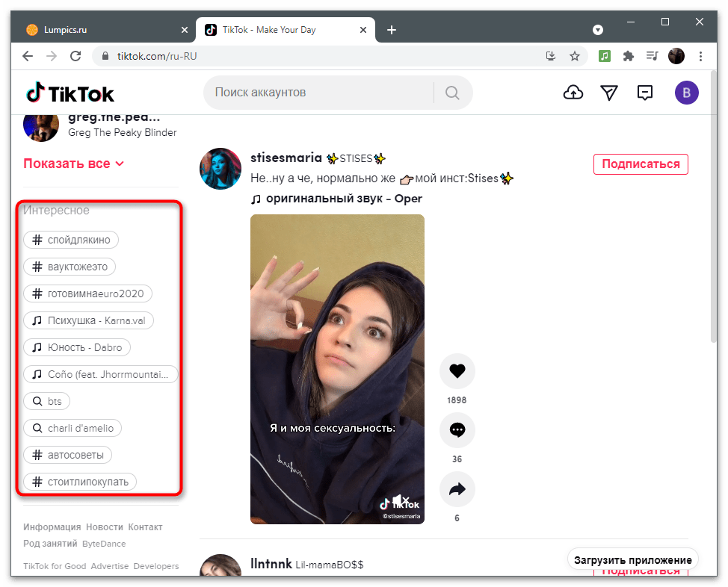
Task: Open the browser extensions puzzle icon
Action: [628, 56]
